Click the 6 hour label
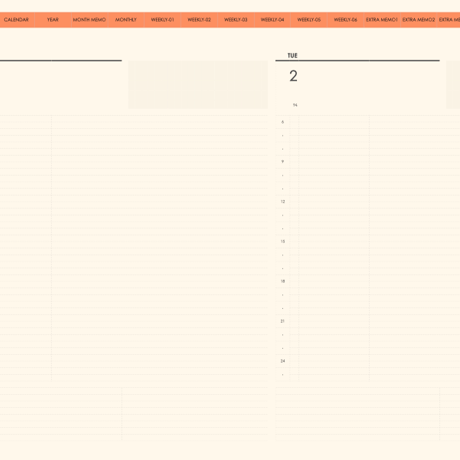The width and height of the screenshot is (460, 460). [283, 122]
